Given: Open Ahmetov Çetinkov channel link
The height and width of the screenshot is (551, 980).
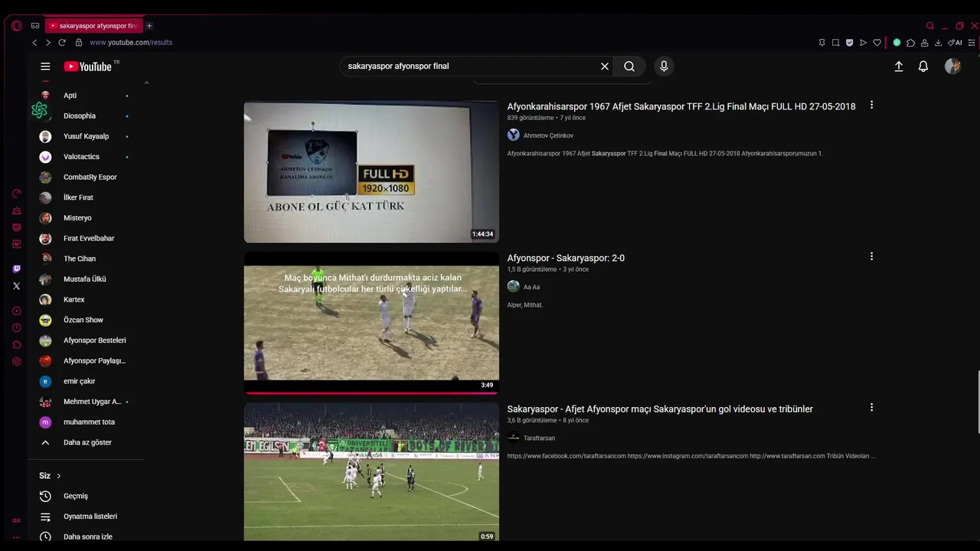Looking at the screenshot, I should click(x=548, y=135).
